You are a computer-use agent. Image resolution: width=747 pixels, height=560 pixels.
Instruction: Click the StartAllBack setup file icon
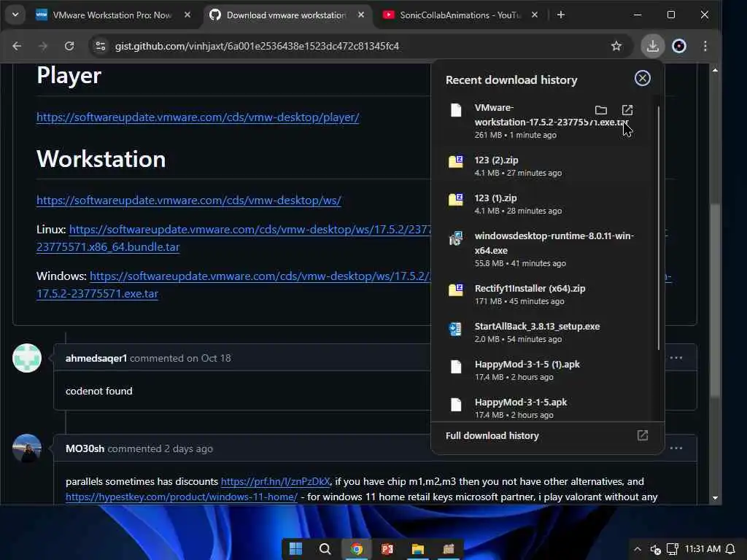pyautogui.click(x=455, y=329)
